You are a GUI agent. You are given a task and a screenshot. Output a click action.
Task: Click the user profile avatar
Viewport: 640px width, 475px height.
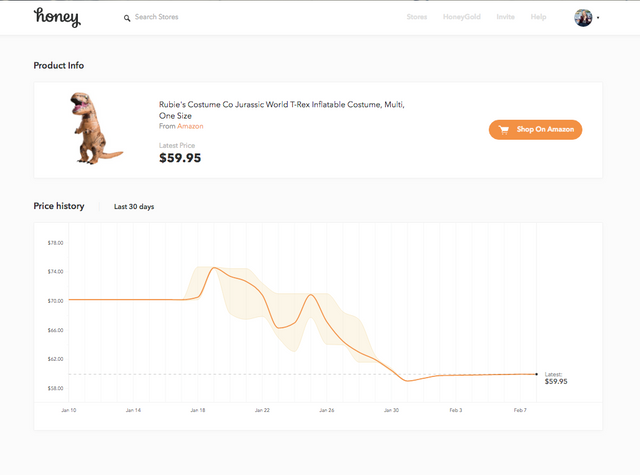click(583, 18)
